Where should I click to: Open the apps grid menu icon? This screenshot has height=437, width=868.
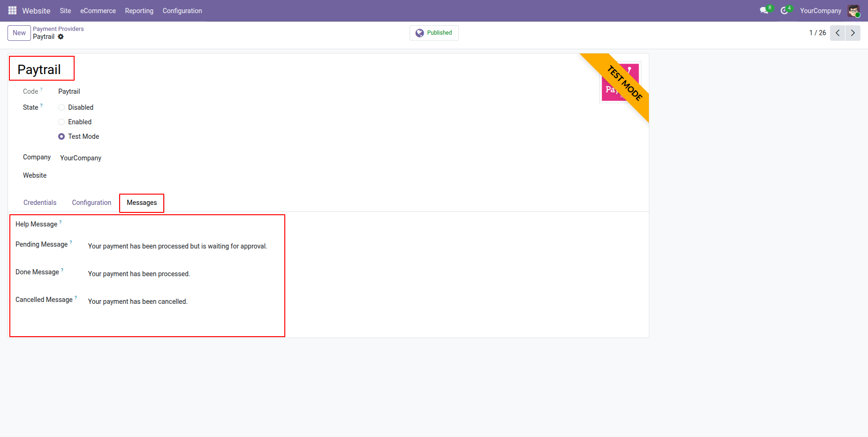(13, 10)
